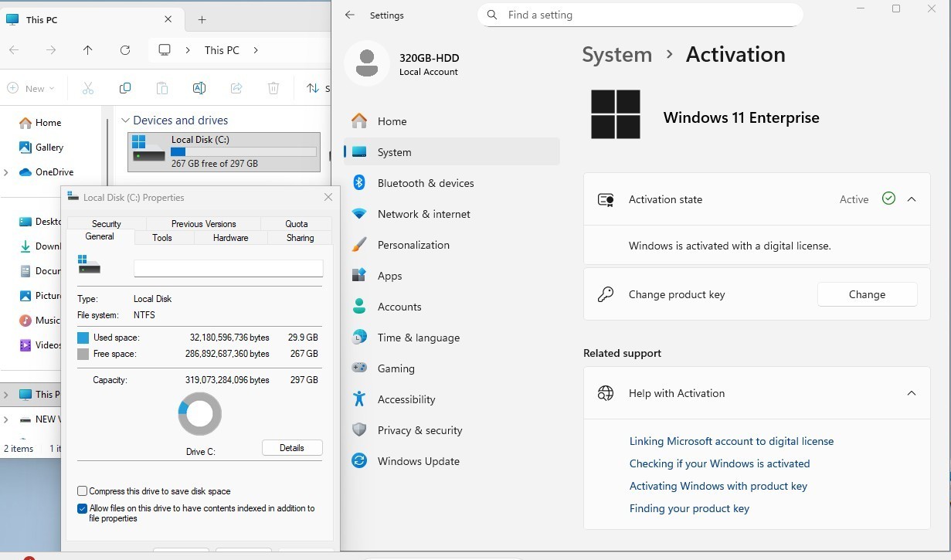The image size is (951, 560).
Task: Click the Local Disk (C:) capacity bar
Action: 243,152
